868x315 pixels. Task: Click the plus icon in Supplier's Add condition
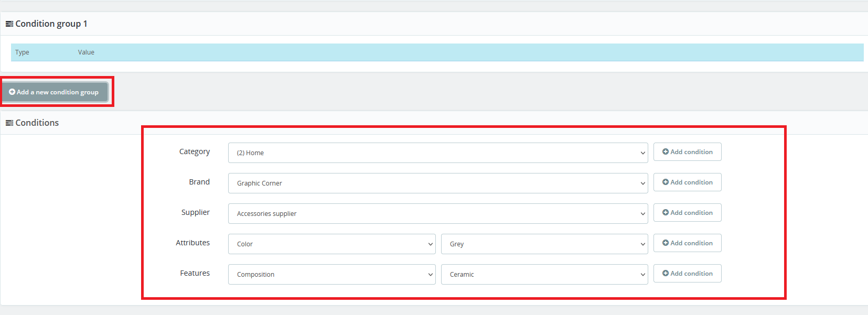(x=666, y=213)
